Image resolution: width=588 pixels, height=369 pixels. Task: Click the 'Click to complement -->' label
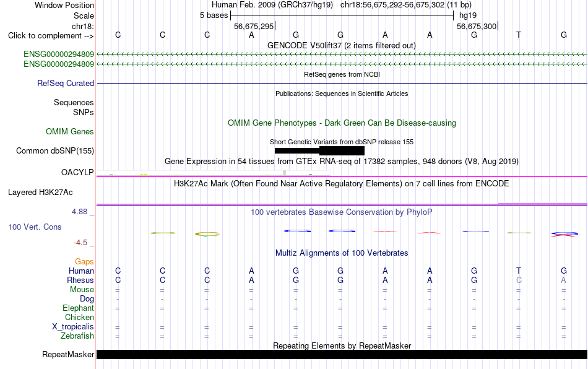[51, 36]
